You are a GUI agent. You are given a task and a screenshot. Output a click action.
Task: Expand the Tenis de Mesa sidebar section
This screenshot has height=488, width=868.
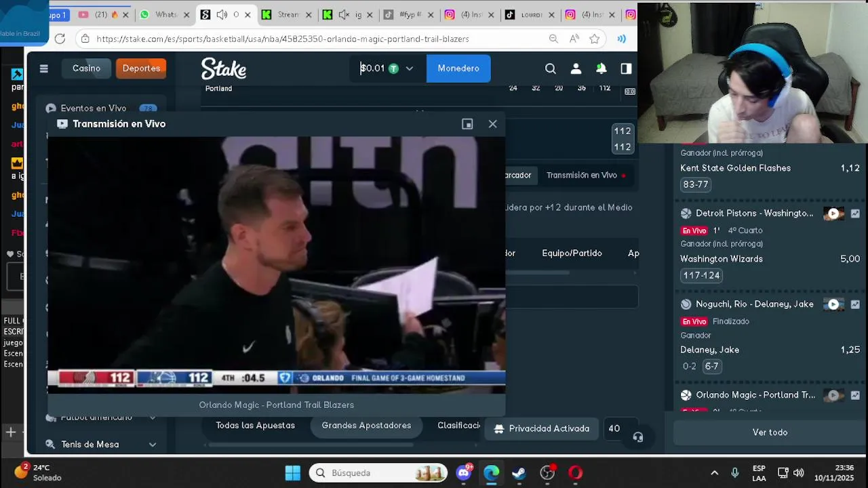tap(153, 445)
